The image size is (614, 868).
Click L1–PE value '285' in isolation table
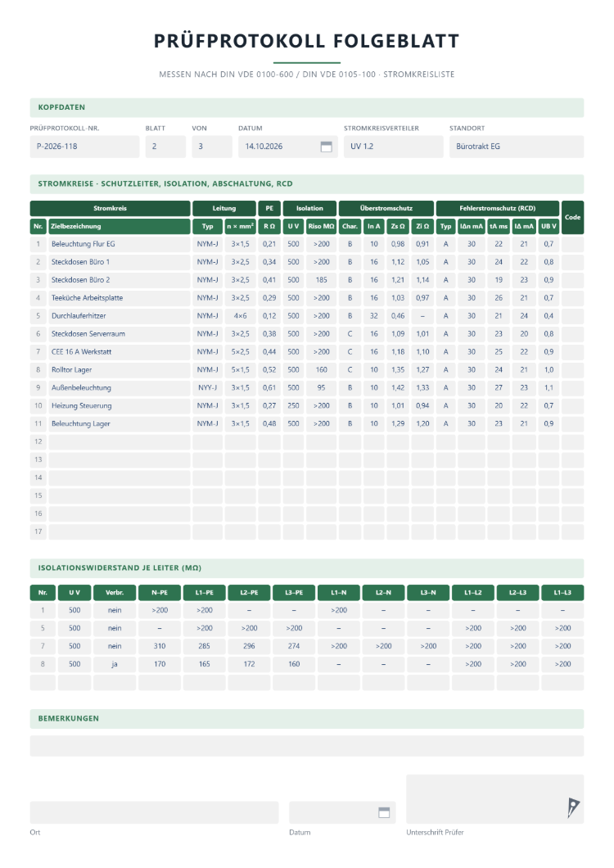click(205, 646)
